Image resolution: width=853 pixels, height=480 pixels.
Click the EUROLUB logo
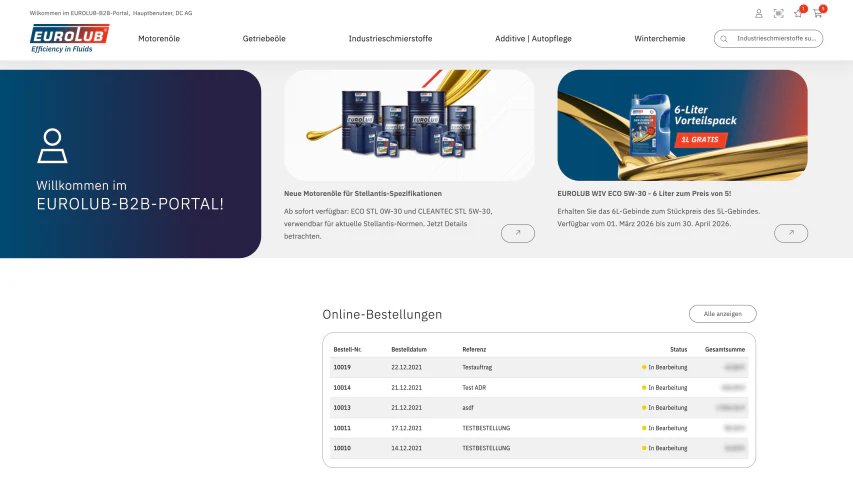point(69,38)
